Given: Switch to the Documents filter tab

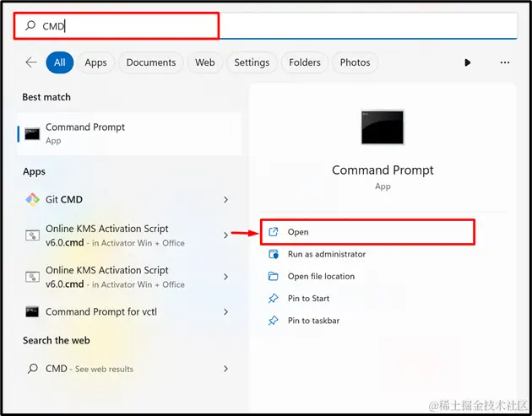Looking at the screenshot, I should 151,62.
